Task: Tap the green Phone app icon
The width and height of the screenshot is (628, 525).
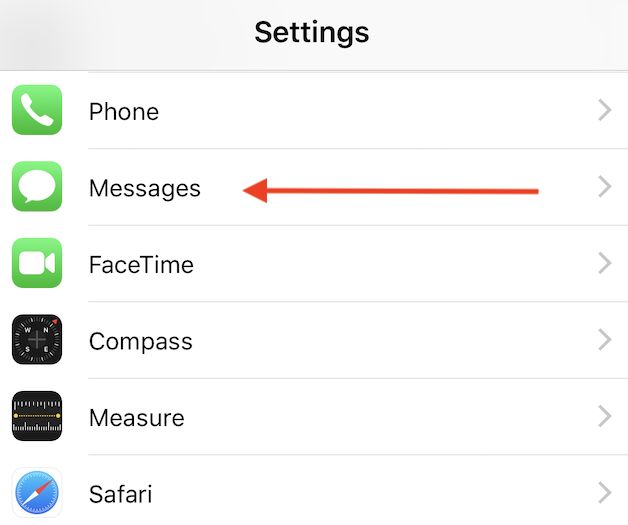Action: [37, 111]
